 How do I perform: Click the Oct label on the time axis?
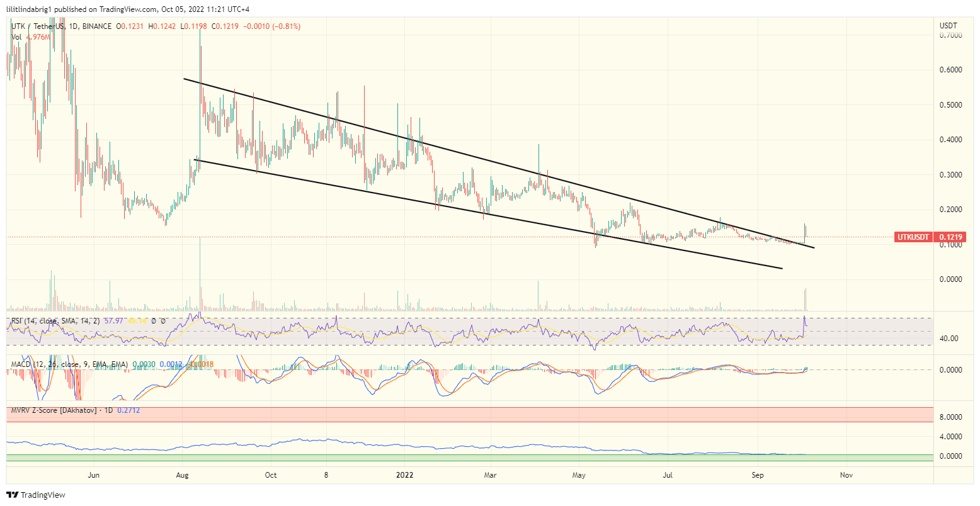[x=271, y=476]
